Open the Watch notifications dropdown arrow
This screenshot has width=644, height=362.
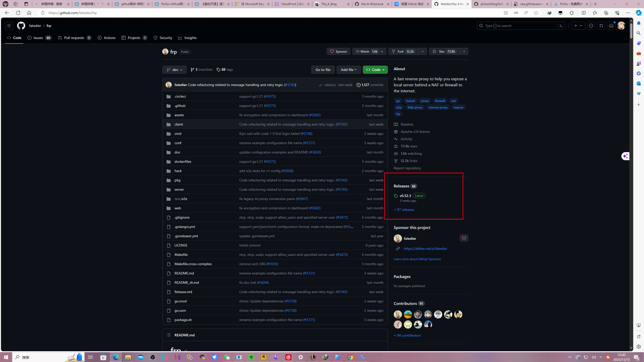coord(382,51)
